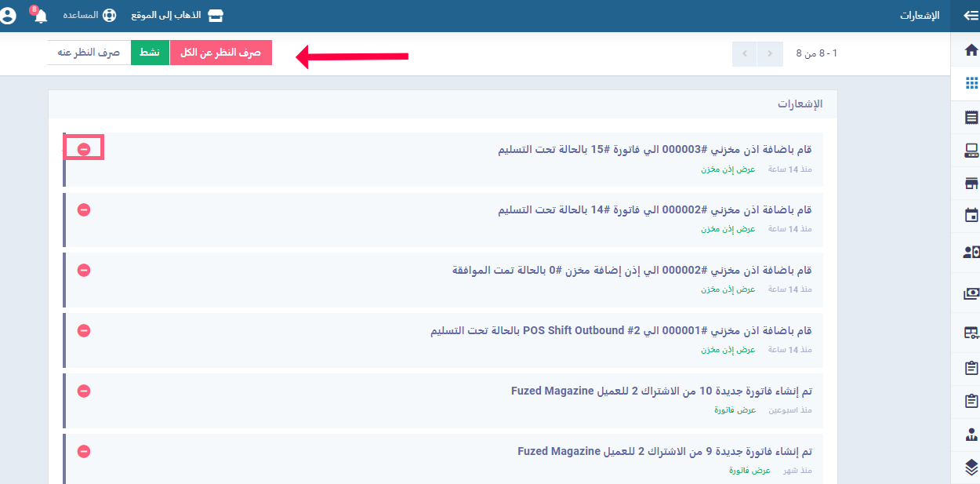Image resolution: width=980 pixels, height=484 pixels.
Task: Dismiss the POS Shift Outbound #2 notification
Action: point(84,330)
